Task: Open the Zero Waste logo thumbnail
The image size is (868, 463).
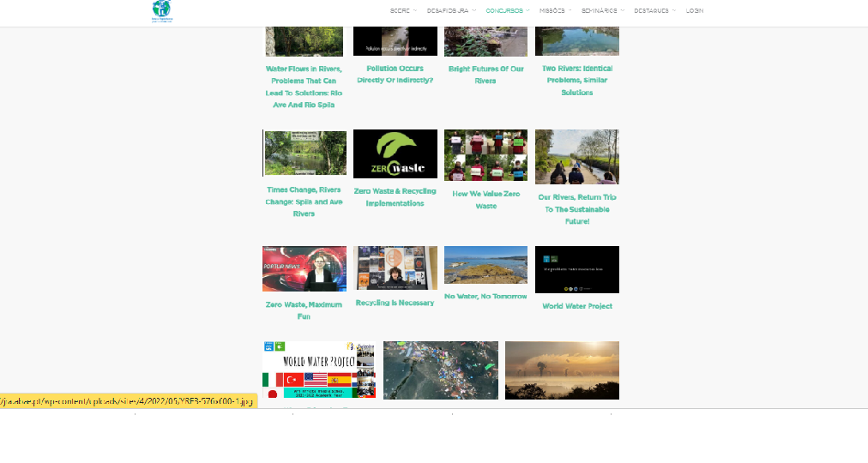Action: (x=395, y=153)
